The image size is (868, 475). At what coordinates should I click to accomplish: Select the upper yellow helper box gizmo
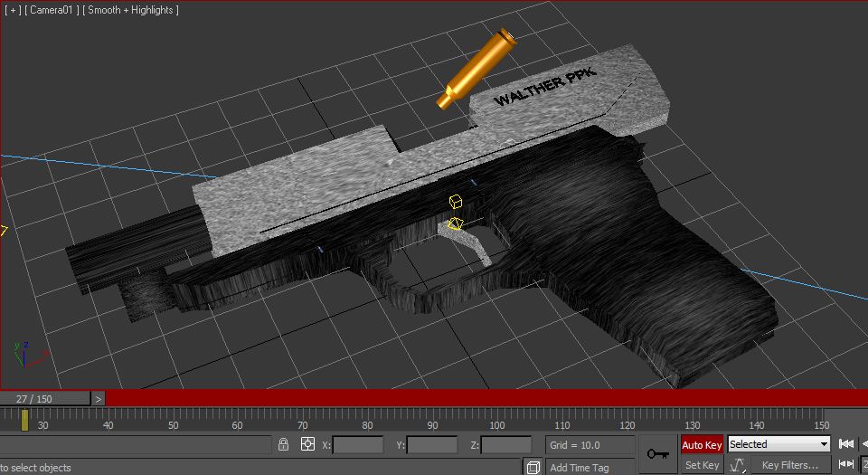pyautogui.click(x=455, y=202)
